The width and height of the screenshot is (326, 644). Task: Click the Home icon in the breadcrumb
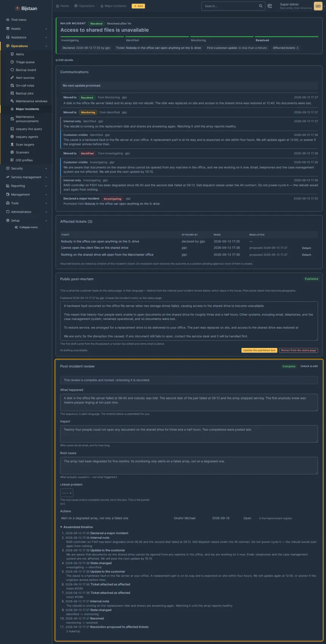pos(58,6)
